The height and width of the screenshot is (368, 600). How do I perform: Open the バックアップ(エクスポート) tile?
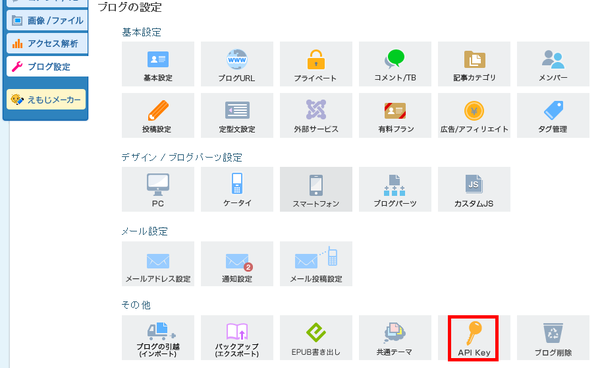tap(237, 337)
